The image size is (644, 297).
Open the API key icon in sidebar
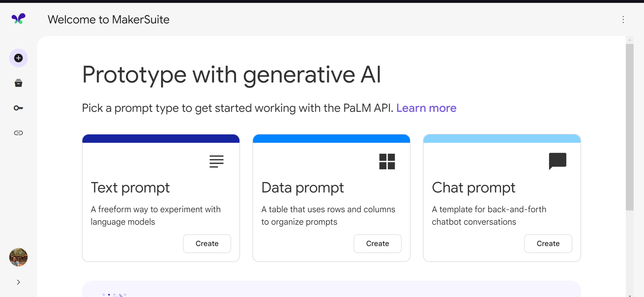[18, 108]
